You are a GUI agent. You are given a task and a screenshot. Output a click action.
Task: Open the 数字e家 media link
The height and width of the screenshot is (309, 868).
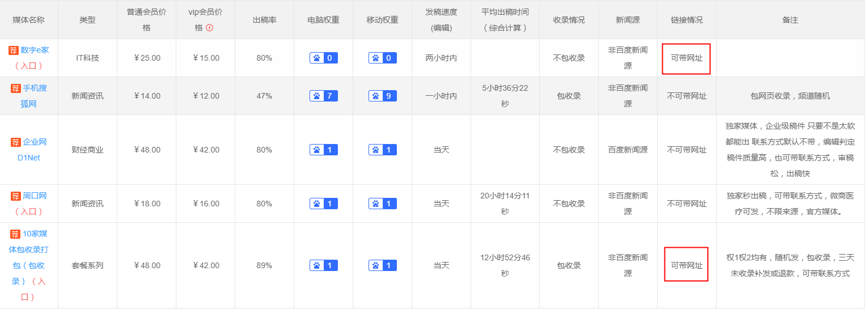[35, 50]
